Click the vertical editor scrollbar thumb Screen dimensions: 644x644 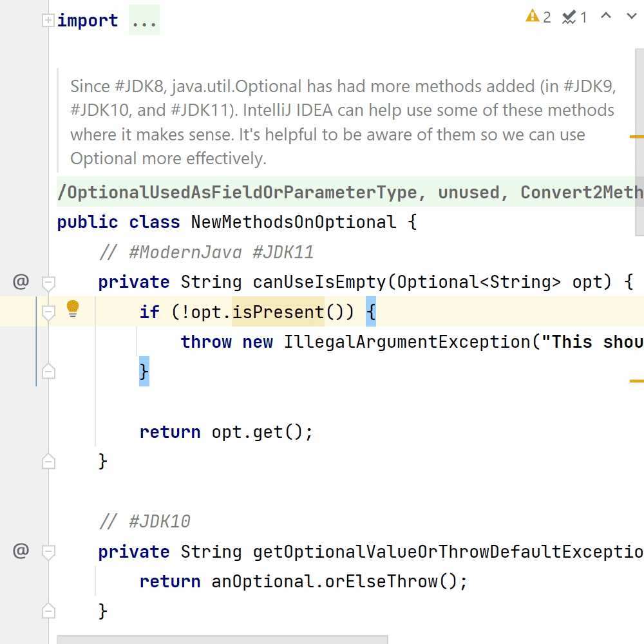tap(639, 142)
